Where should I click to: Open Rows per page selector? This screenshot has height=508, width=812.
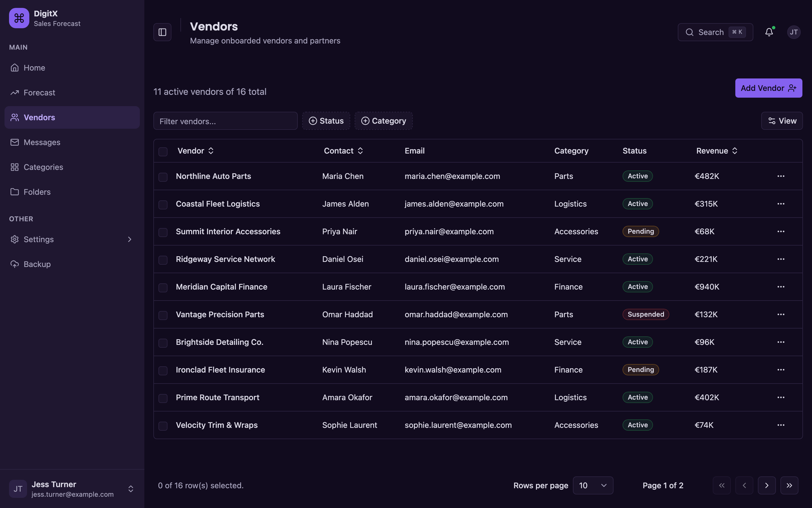(x=593, y=485)
